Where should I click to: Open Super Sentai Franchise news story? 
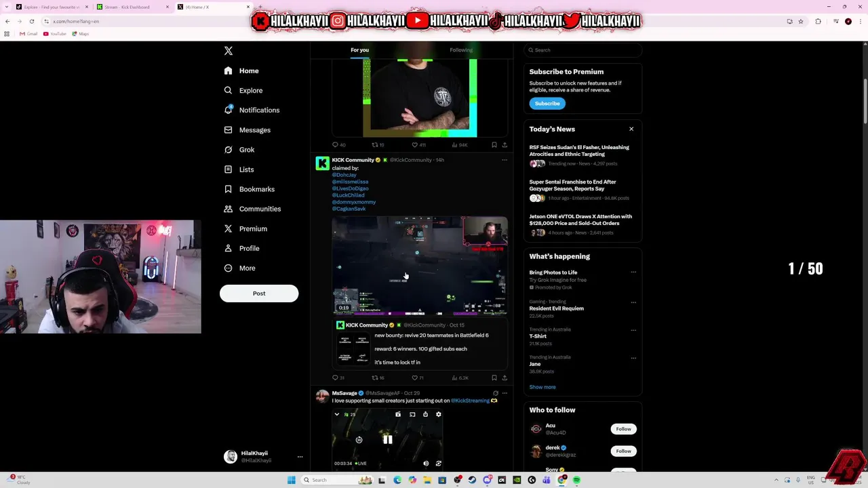point(583,190)
